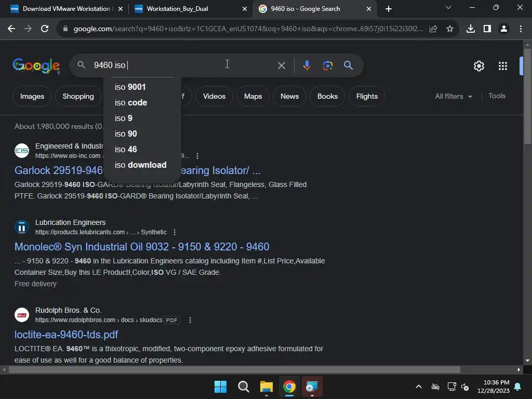Select suggestion iso 9
The height and width of the screenshot is (399, 532).
click(x=142, y=118)
